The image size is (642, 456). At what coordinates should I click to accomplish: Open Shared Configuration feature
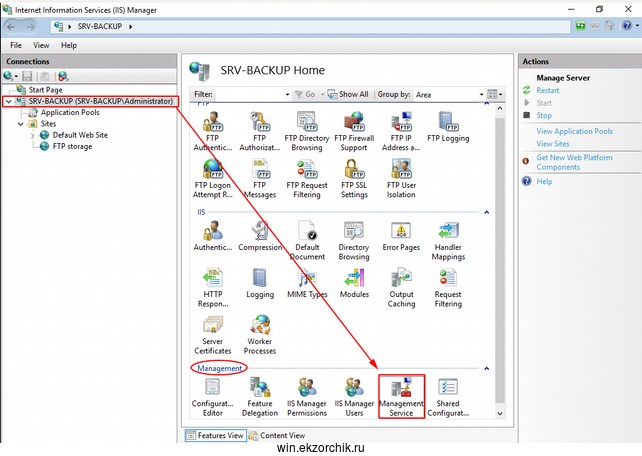[x=448, y=397]
